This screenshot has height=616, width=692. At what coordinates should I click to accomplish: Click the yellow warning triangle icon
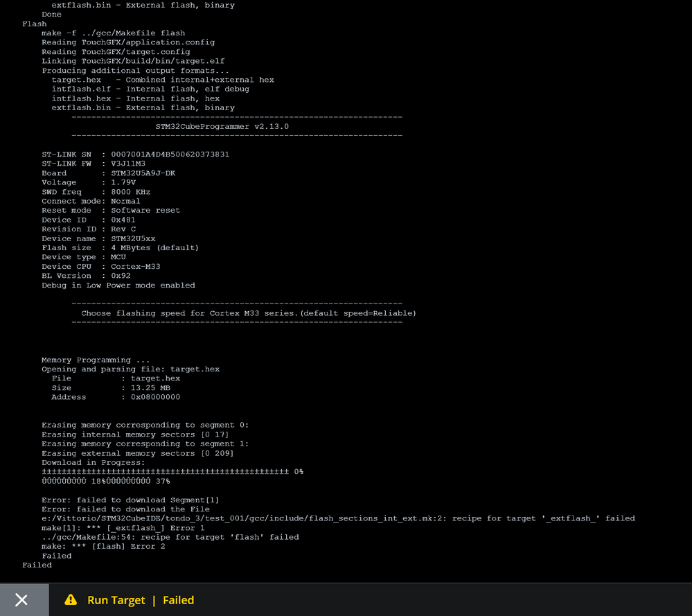point(71,599)
